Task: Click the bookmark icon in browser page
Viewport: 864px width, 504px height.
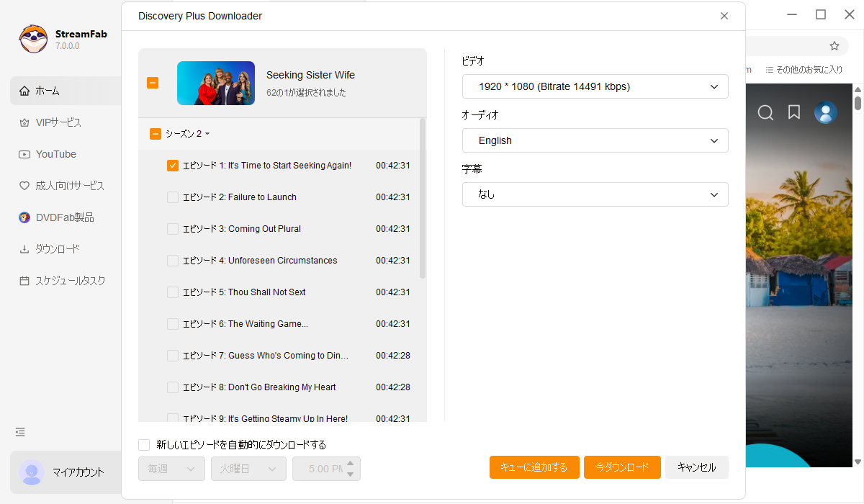Action: (794, 112)
